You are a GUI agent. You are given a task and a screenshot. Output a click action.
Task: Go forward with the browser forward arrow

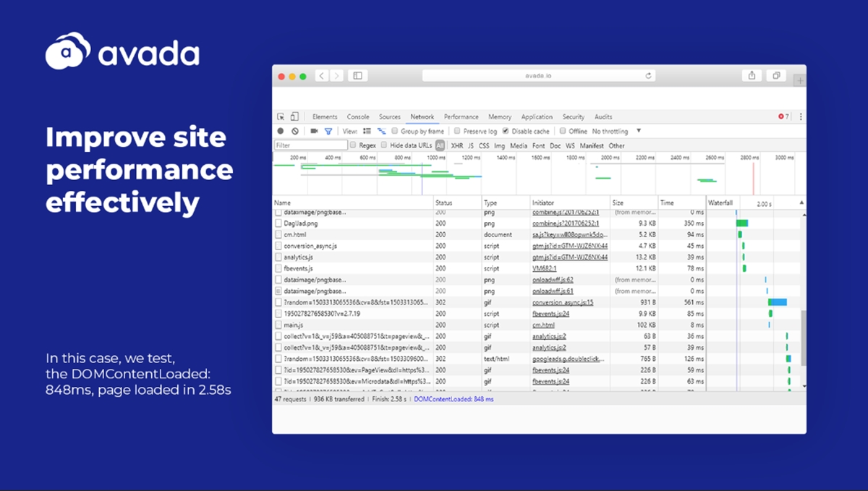click(336, 76)
